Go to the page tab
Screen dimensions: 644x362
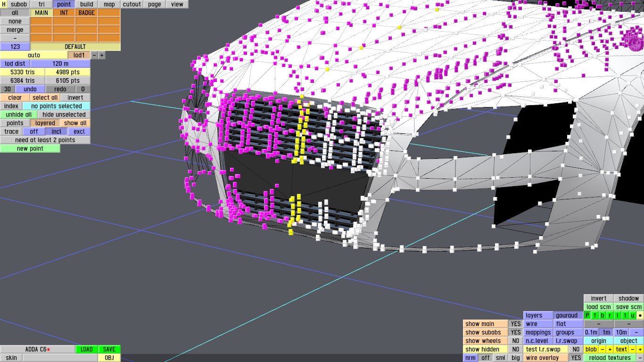155,4
